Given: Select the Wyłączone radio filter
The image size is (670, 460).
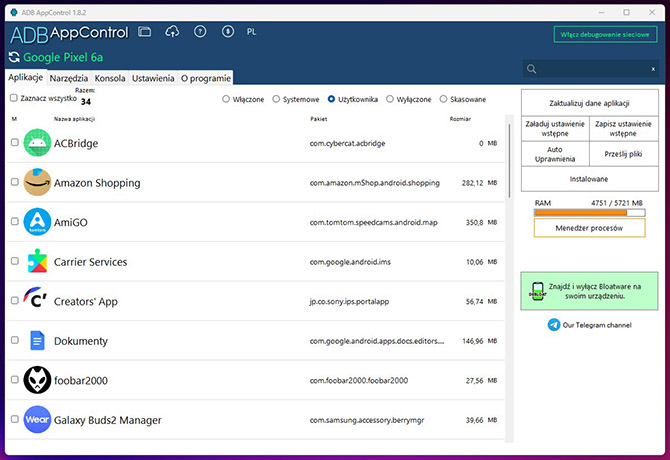Looking at the screenshot, I should coord(390,99).
